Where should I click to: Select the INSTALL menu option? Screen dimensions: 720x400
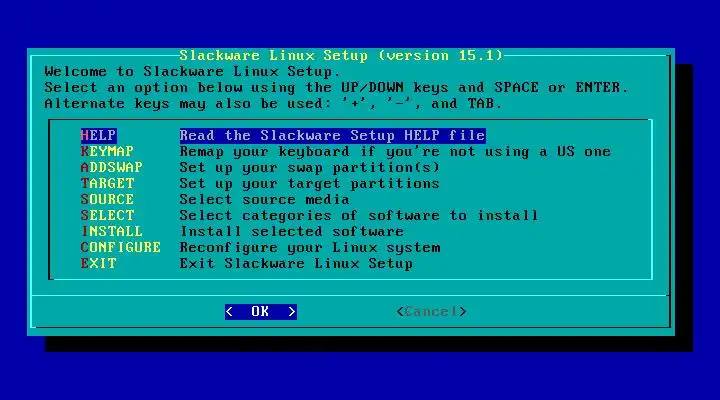pos(112,231)
